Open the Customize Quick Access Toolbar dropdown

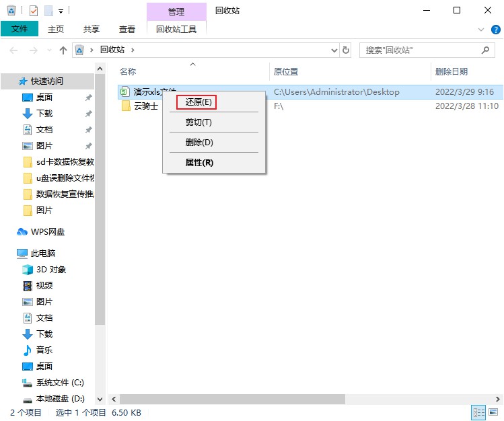coord(61,11)
